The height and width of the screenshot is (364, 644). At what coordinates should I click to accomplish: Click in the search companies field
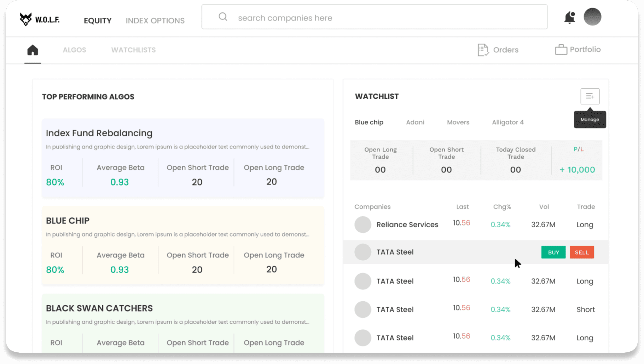click(375, 17)
